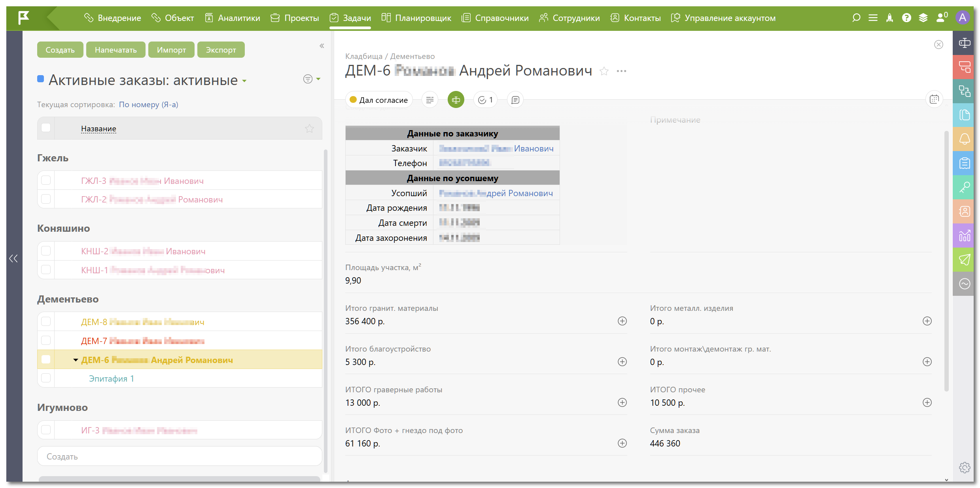Check the ДЕМ-8 row checkbox
Screen dimensions: 980x488
click(x=46, y=322)
